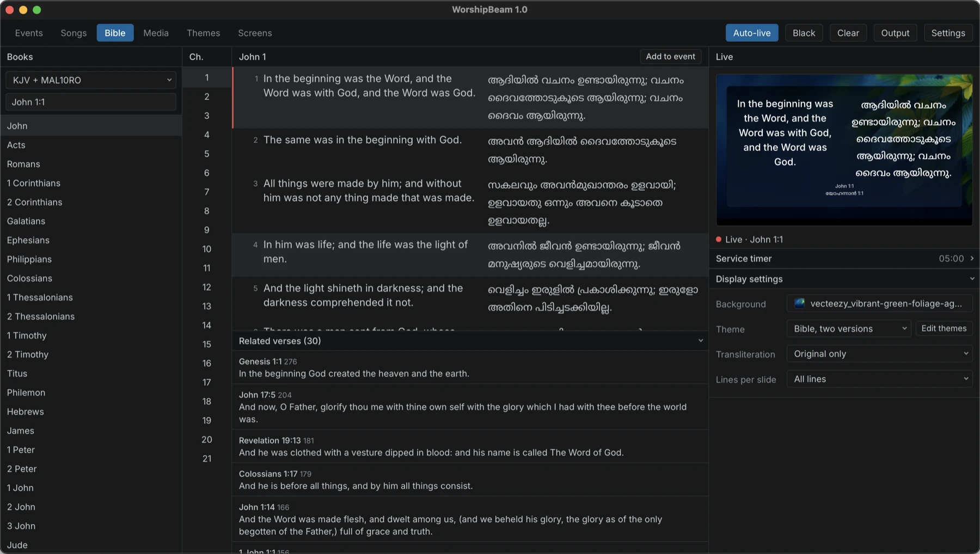Click Edit themes button

click(944, 328)
